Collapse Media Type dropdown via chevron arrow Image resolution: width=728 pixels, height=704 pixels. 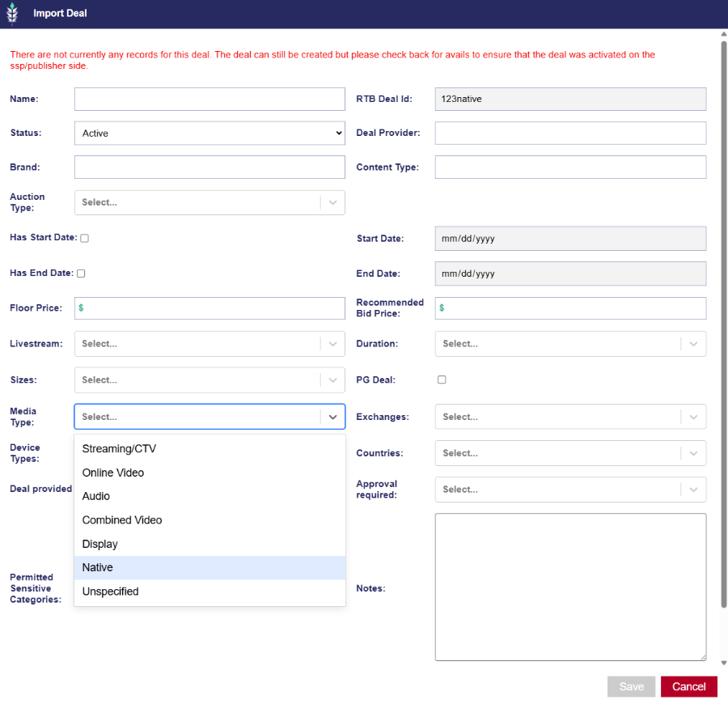point(332,417)
